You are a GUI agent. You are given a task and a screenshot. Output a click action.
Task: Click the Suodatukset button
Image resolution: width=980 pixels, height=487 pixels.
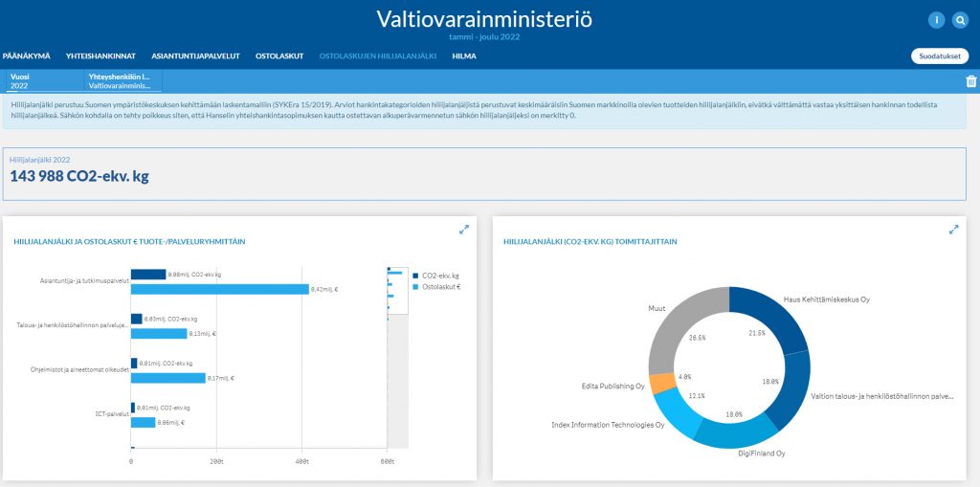pos(939,55)
